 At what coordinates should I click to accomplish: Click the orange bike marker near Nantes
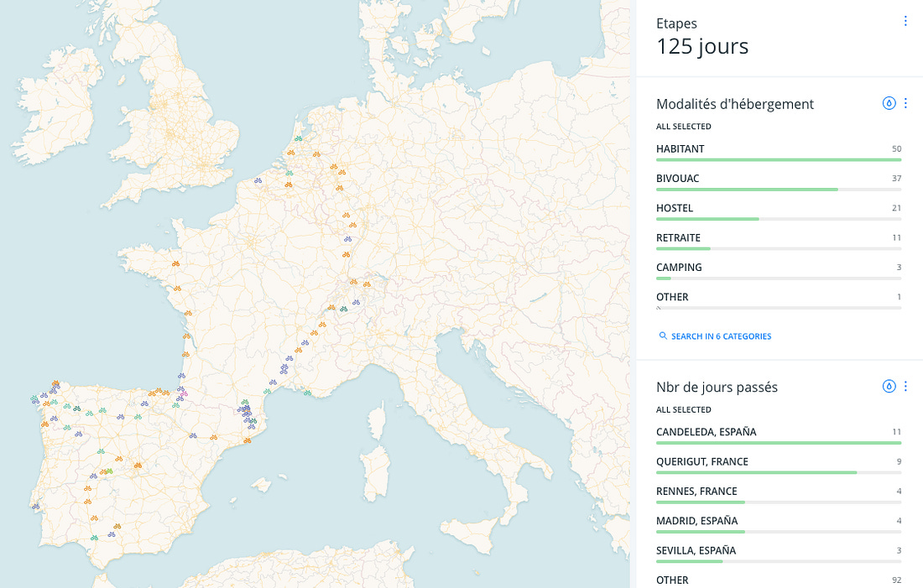[x=177, y=289]
